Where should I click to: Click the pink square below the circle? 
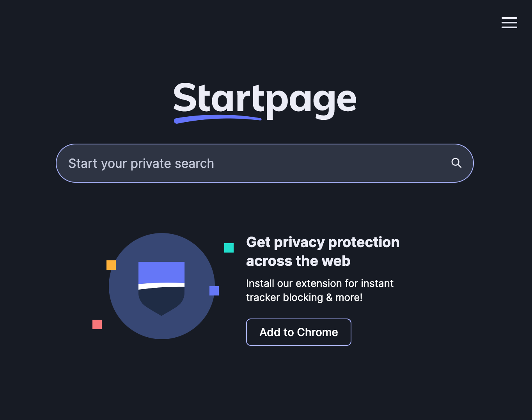tap(97, 324)
